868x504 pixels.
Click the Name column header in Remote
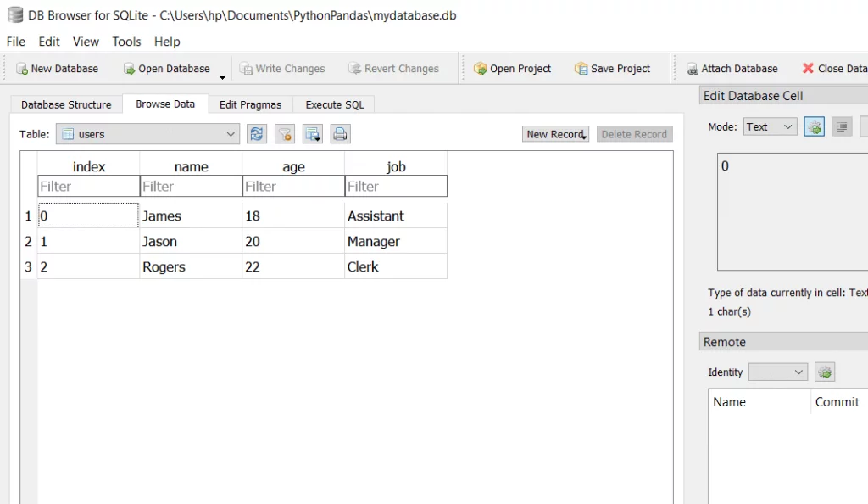(x=759, y=402)
